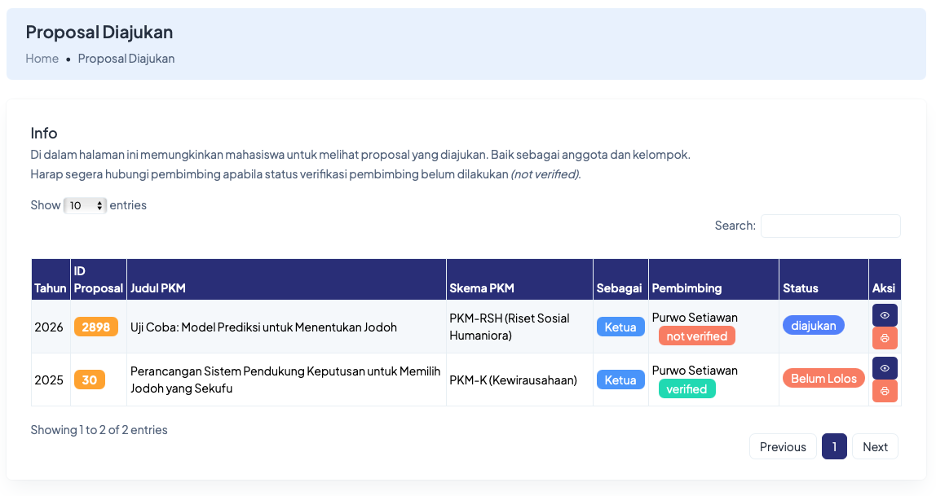Sort table by Skema PKM header
This screenshot has height=496, width=936.
(520, 279)
